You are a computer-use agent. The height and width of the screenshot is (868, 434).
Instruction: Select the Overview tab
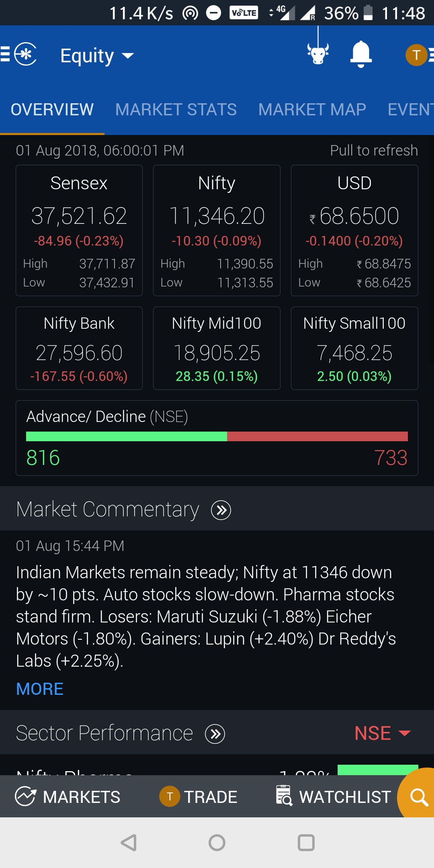(x=52, y=110)
